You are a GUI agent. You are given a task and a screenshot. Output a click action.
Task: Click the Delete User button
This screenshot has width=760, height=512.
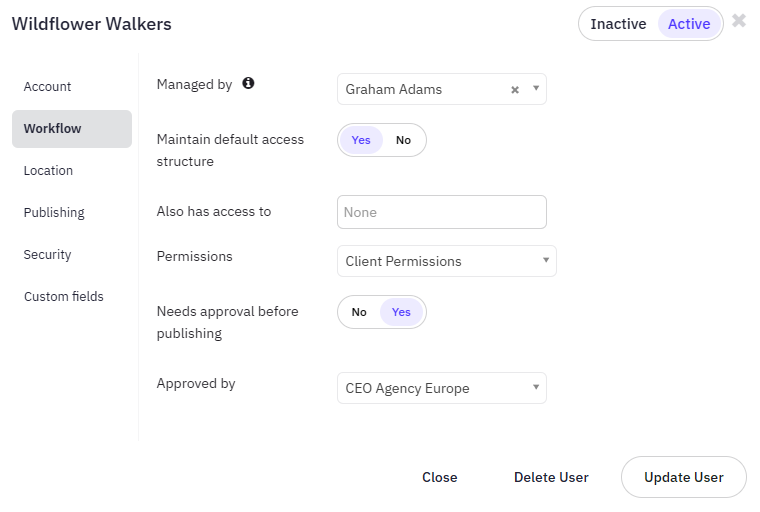[x=551, y=477]
